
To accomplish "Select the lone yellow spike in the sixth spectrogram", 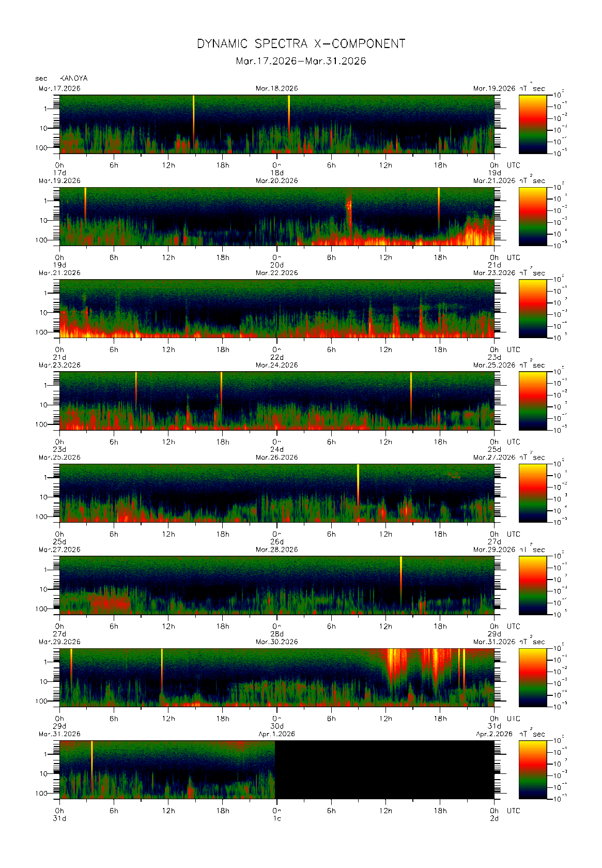I will click(401, 576).
